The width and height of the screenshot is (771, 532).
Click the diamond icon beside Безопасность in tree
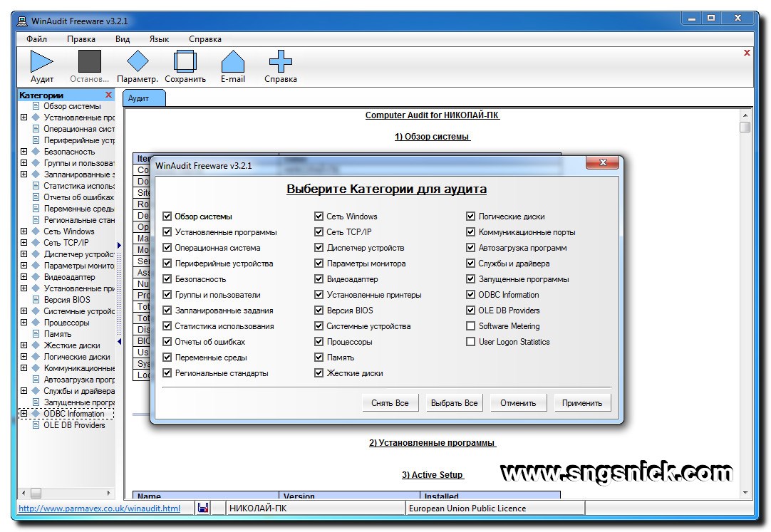click(36, 151)
